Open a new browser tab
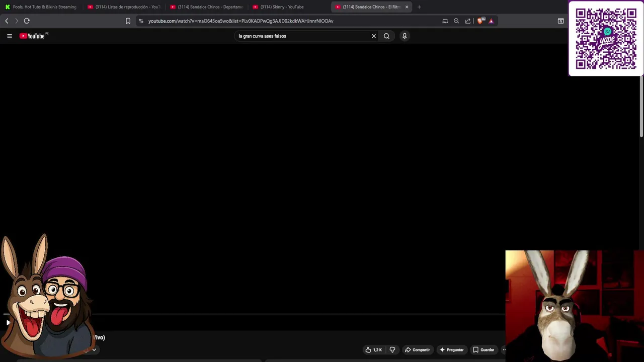The height and width of the screenshot is (362, 644). click(x=419, y=7)
